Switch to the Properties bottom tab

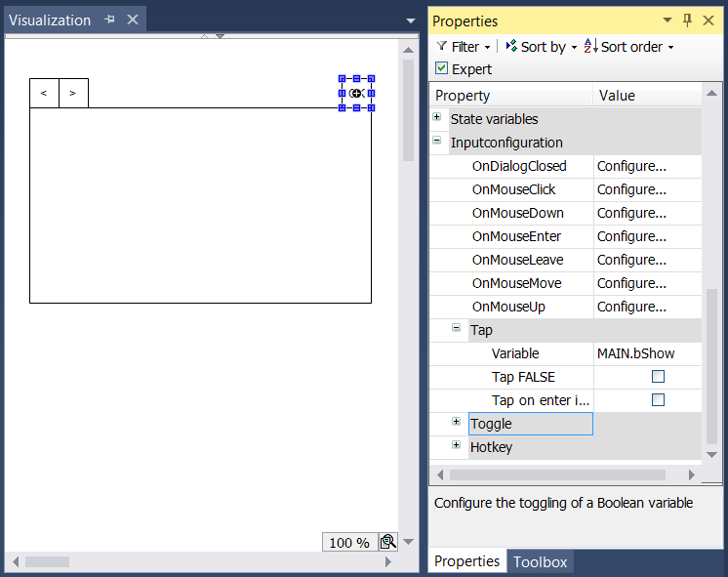[467, 561]
